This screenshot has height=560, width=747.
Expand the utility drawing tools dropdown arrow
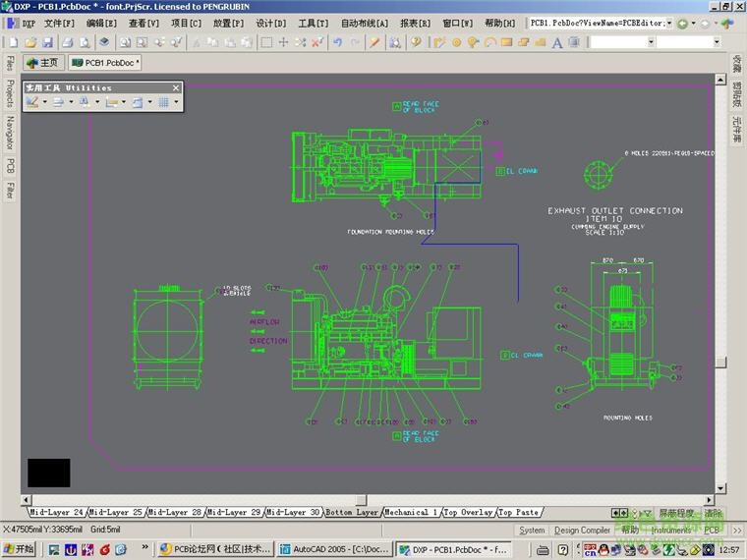[44, 102]
